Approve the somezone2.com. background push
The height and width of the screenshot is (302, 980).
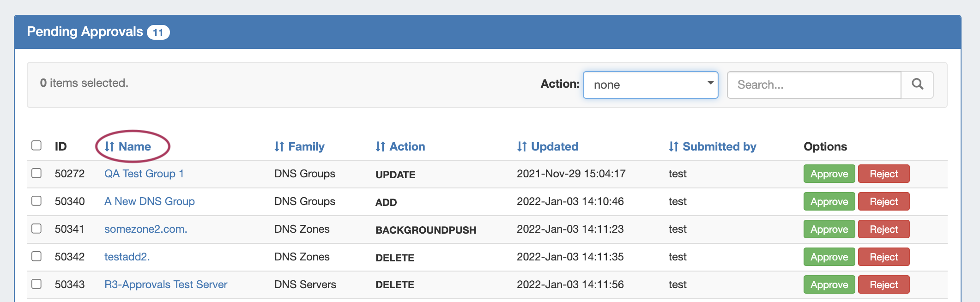click(829, 229)
